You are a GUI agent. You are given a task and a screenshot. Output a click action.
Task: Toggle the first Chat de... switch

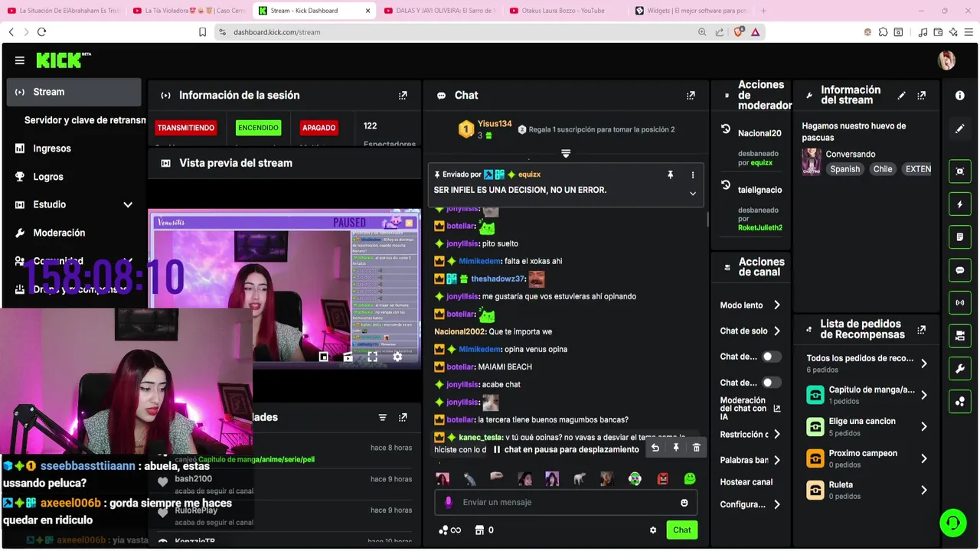771,357
